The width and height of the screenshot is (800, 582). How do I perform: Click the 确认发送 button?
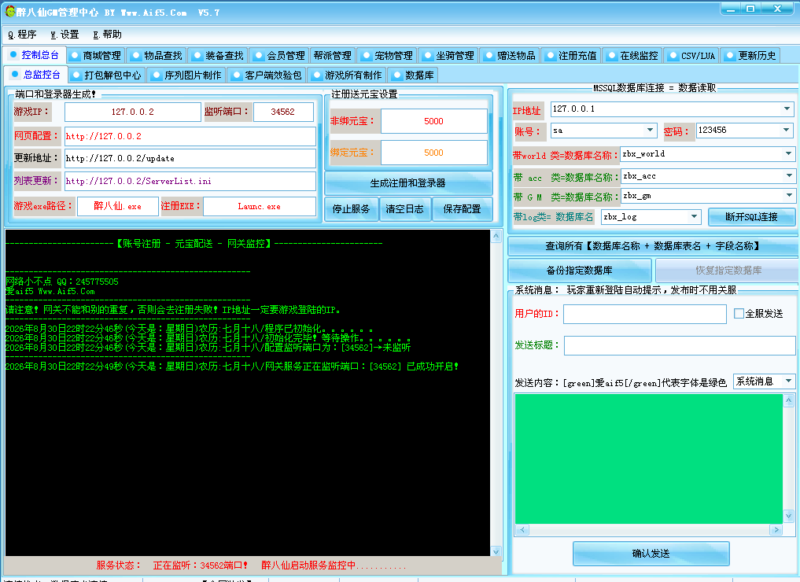651,553
